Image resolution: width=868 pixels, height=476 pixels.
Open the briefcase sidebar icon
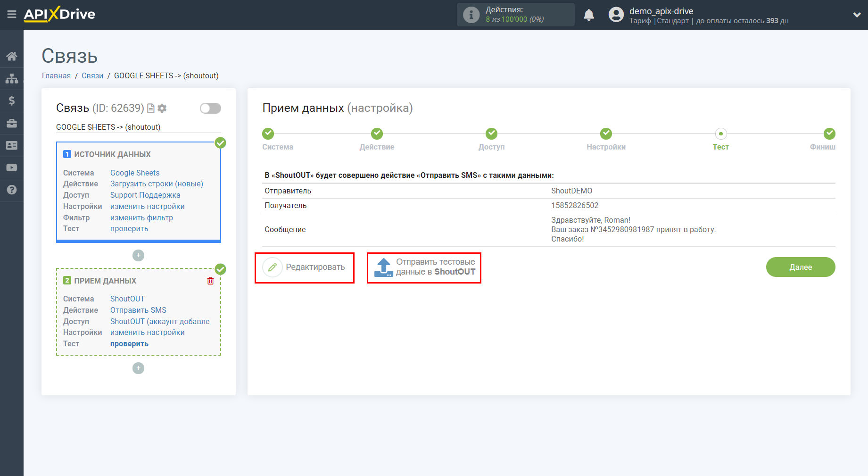click(12, 123)
